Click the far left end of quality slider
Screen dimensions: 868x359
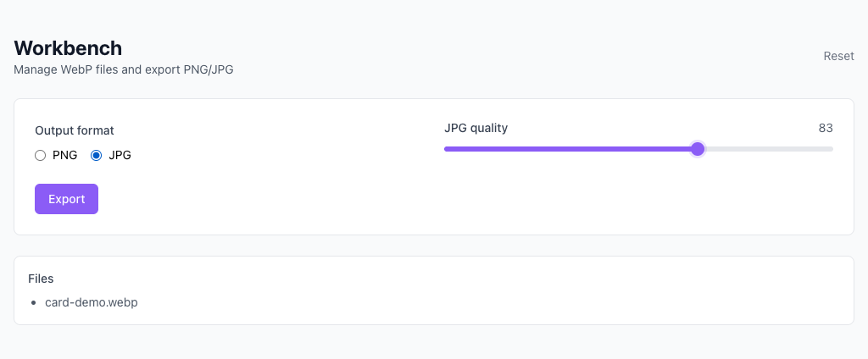446,149
